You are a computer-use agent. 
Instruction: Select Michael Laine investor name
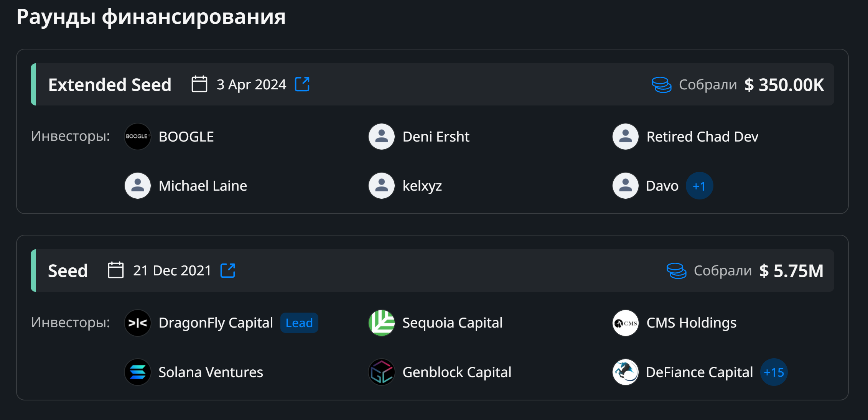tap(203, 186)
